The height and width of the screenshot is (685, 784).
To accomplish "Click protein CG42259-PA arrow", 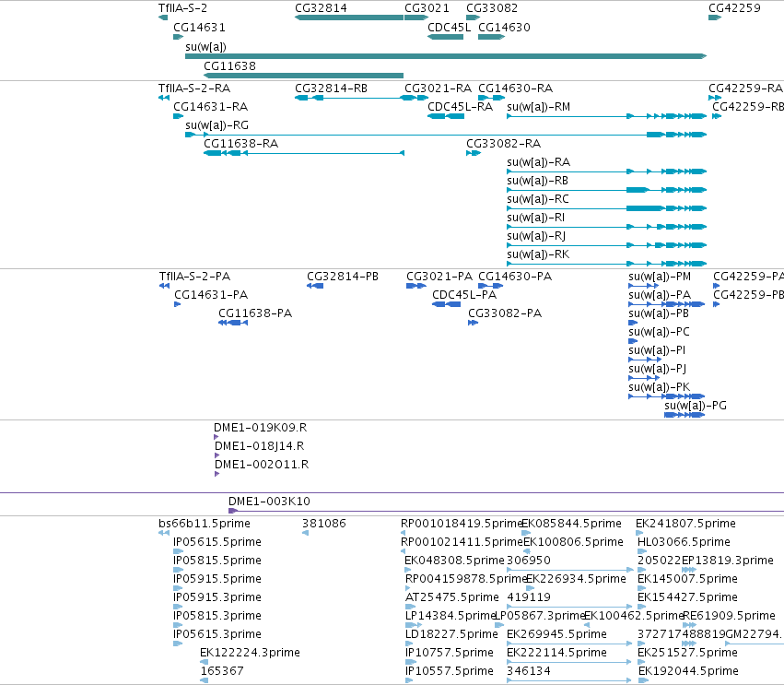I will click(716, 286).
